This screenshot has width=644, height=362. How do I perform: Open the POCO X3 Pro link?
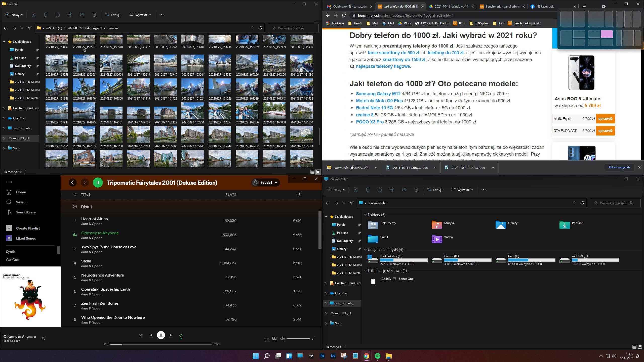point(370,122)
